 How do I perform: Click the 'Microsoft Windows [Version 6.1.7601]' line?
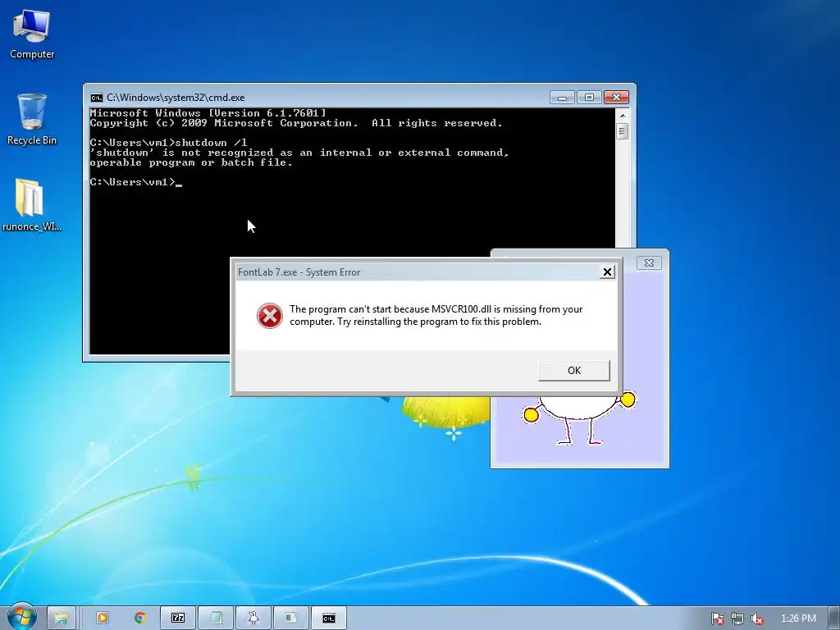(208, 113)
